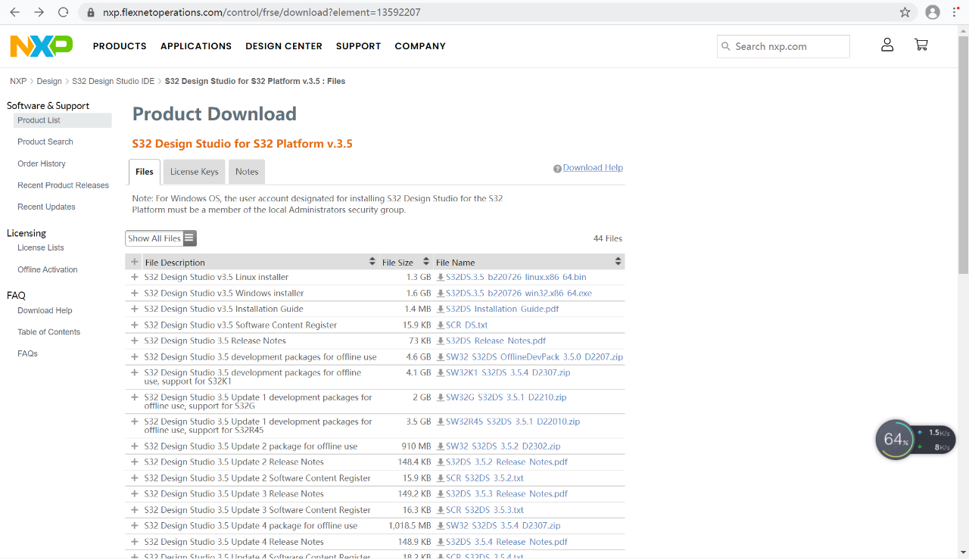Image resolution: width=969 pixels, height=560 pixels.
Task: Expand the Linux installer row plus sign
Action: (x=135, y=277)
